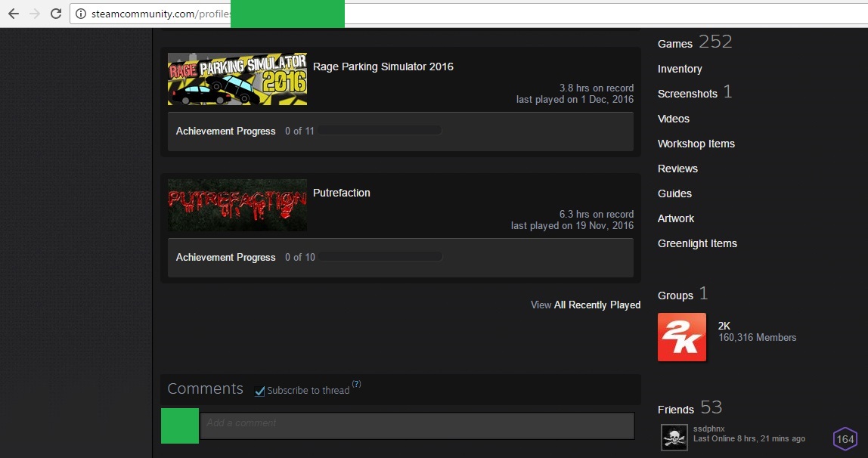Screen dimensions: 868x458
Task: Click '3.8 hrs on record' text
Action: pos(597,88)
